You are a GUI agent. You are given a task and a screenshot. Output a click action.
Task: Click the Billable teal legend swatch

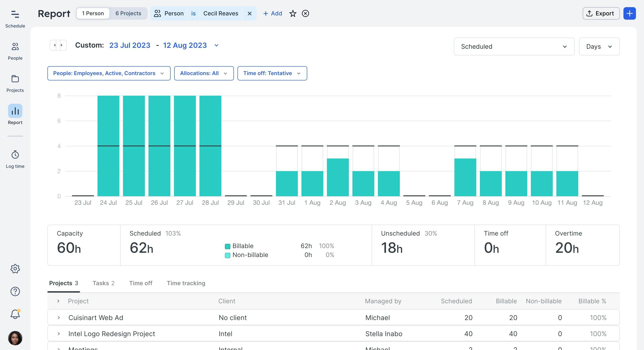(x=227, y=246)
